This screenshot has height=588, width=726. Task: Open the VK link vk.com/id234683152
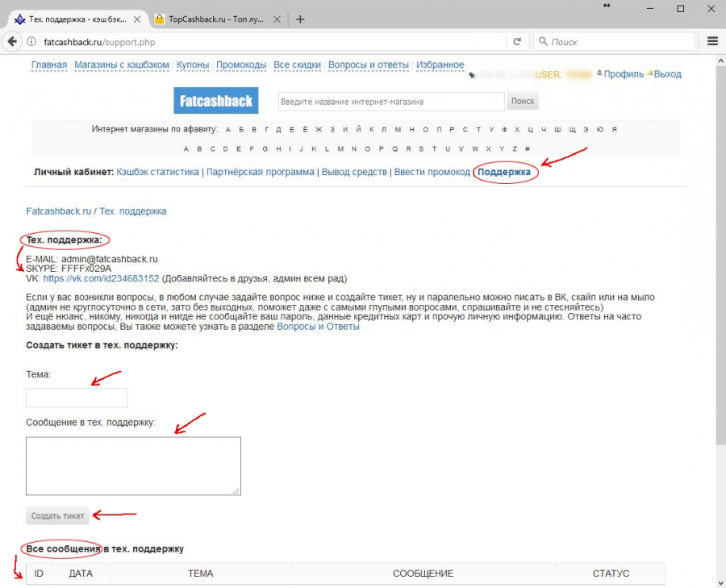[101, 279]
